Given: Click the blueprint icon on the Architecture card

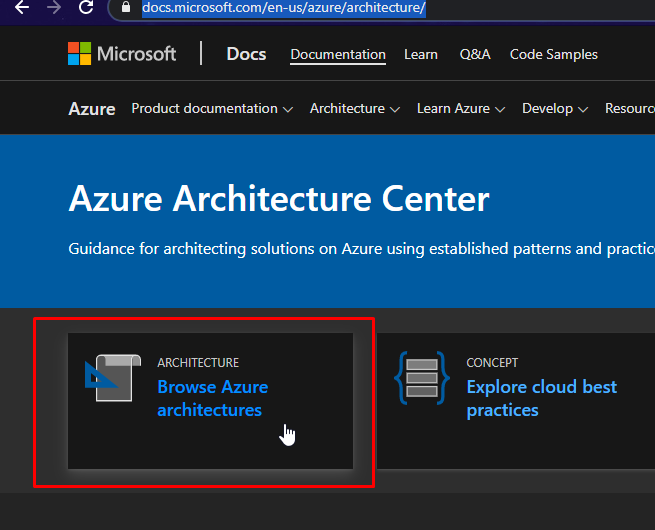Looking at the screenshot, I should pyautogui.click(x=108, y=378).
